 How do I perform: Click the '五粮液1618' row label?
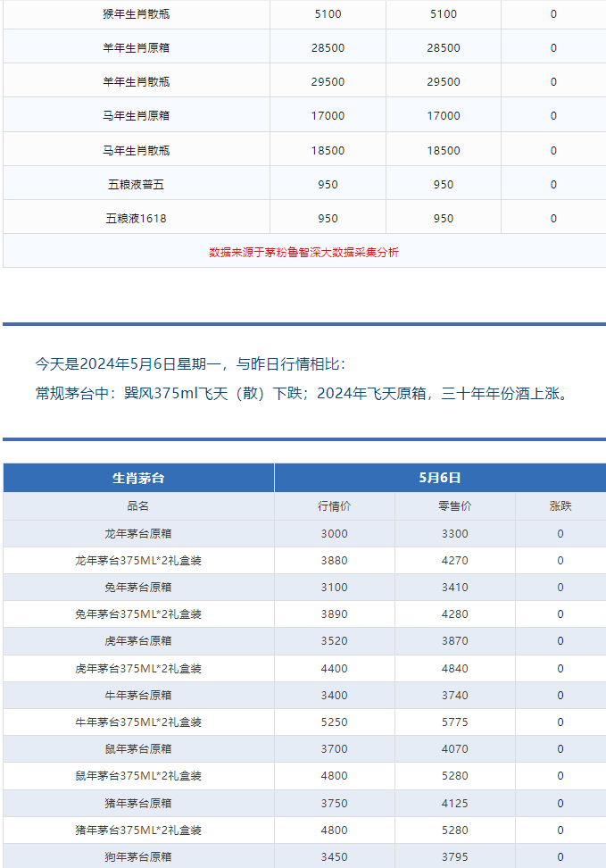pyautogui.click(x=137, y=219)
